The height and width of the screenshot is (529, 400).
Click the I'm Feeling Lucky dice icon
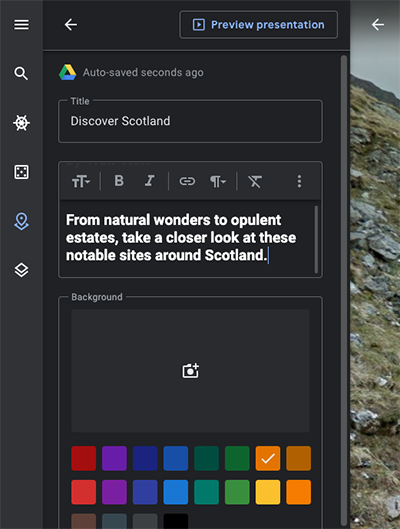click(21, 172)
